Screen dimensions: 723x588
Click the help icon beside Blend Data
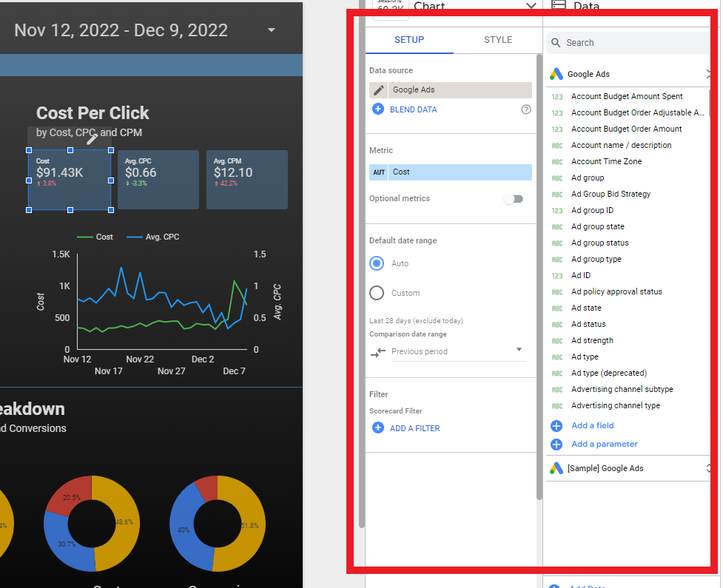[526, 109]
